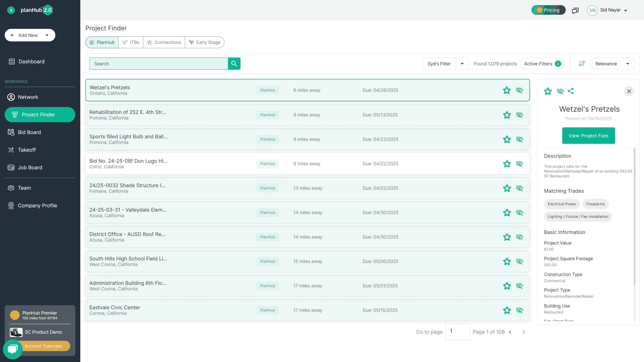Favorite Wetzel's Pretzels with the star icon
644x362 pixels.
point(507,90)
